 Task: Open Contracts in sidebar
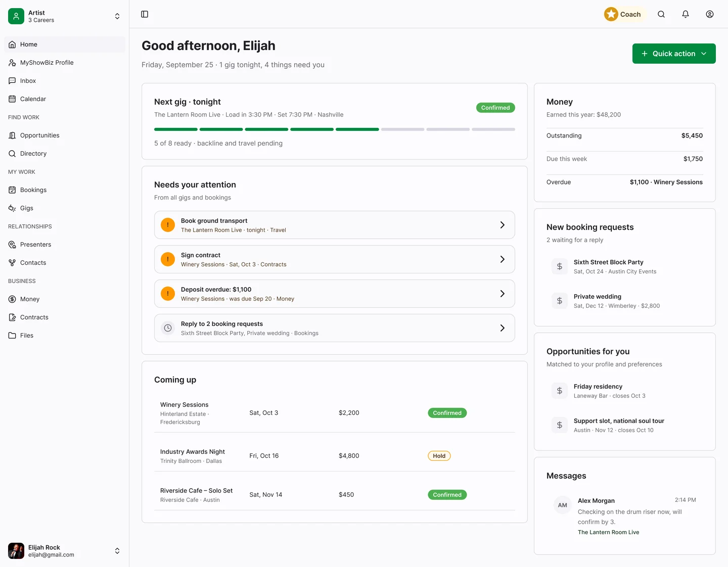[x=65, y=317]
